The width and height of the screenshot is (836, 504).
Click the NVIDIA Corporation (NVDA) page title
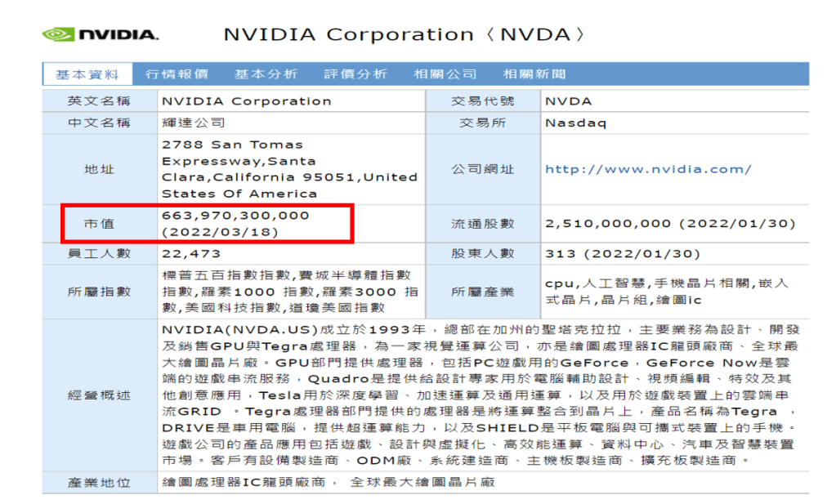(x=405, y=35)
